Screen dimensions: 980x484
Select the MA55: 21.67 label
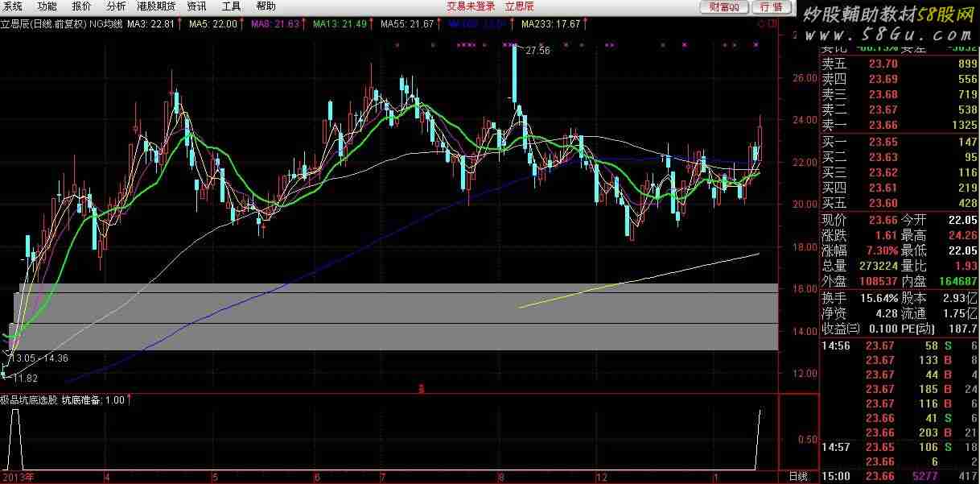pos(408,24)
